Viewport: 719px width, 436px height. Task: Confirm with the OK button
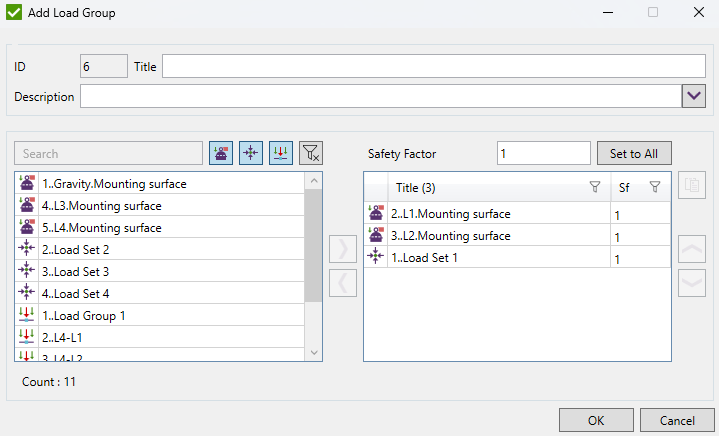[x=596, y=420]
